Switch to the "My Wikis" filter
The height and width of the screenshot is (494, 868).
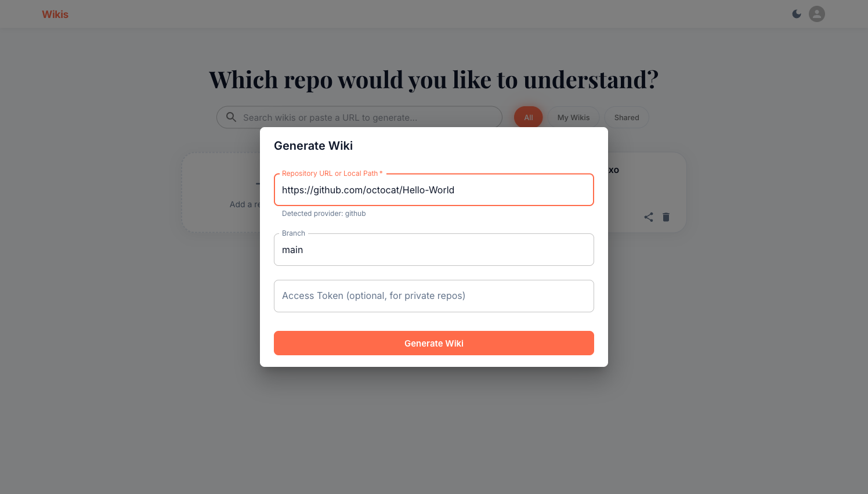(574, 117)
